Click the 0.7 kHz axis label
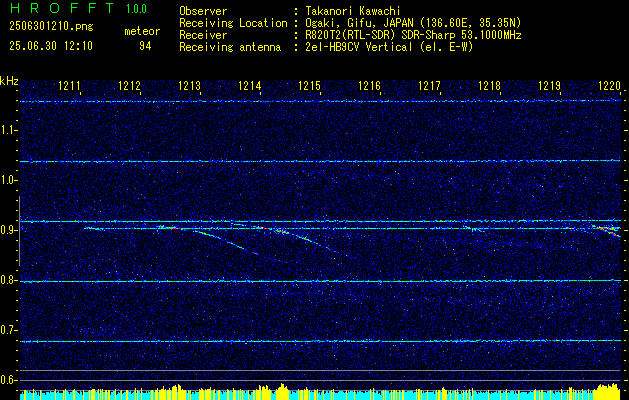629x400 pixels. [9, 330]
